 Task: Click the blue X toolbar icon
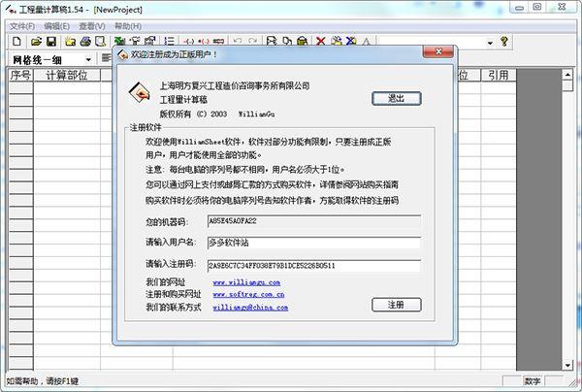tap(351, 41)
